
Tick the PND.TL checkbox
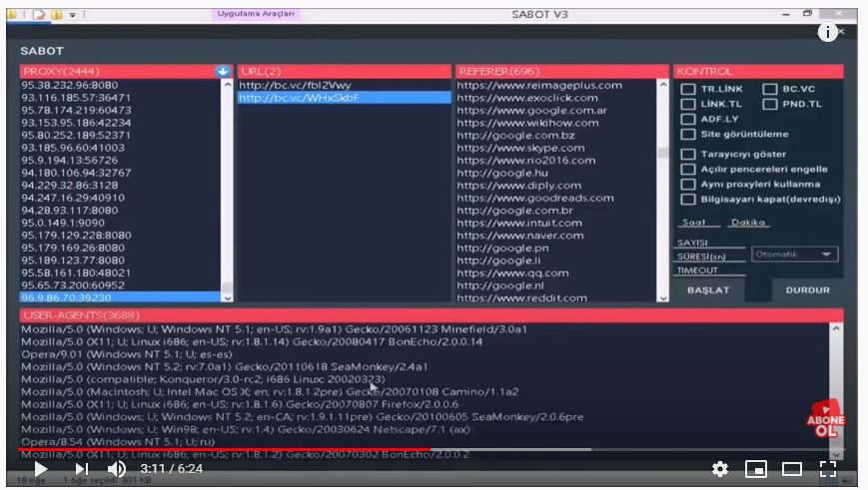pos(769,104)
